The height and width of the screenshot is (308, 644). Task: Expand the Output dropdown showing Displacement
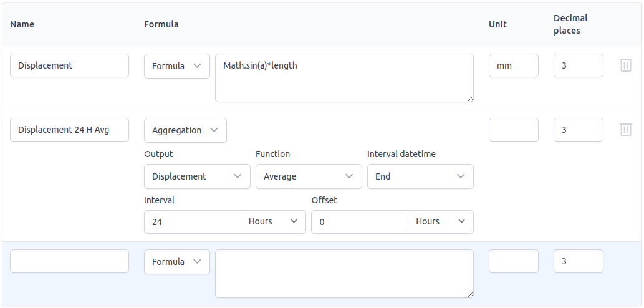[x=197, y=176]
